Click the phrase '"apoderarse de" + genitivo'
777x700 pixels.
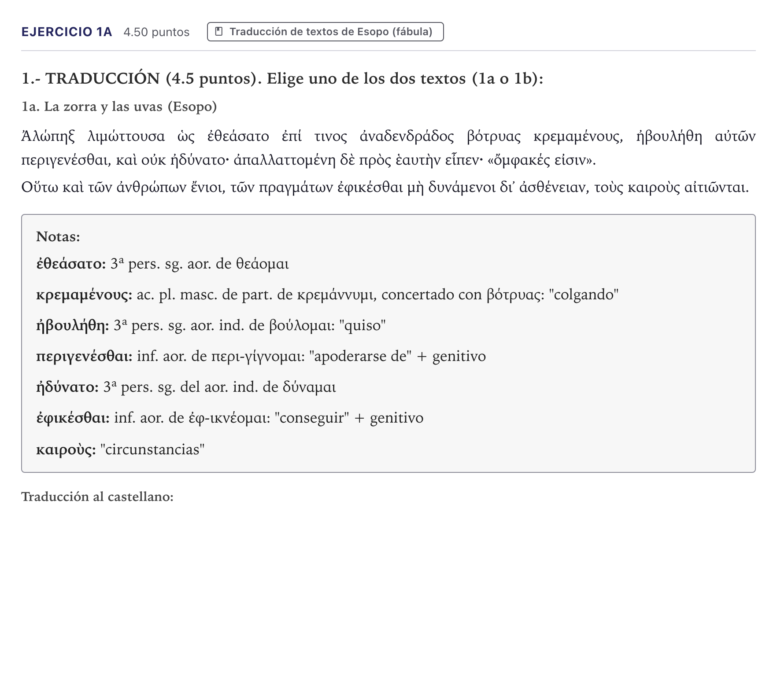pos(397,356)
